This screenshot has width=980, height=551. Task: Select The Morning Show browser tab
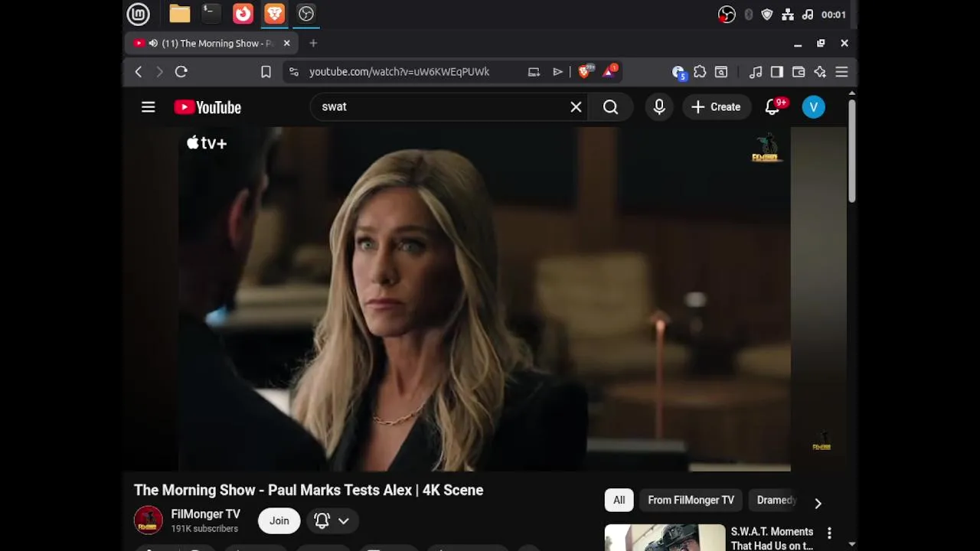pyautogui.click(x=211, y=44)
